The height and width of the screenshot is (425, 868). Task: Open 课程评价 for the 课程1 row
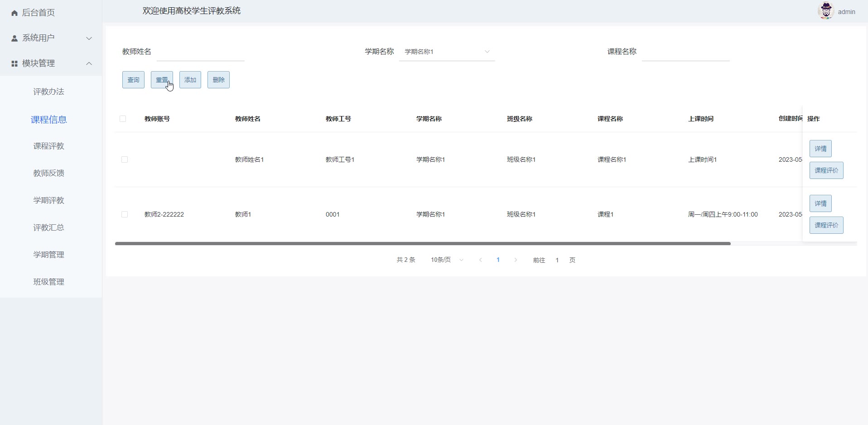click(826, 225)
